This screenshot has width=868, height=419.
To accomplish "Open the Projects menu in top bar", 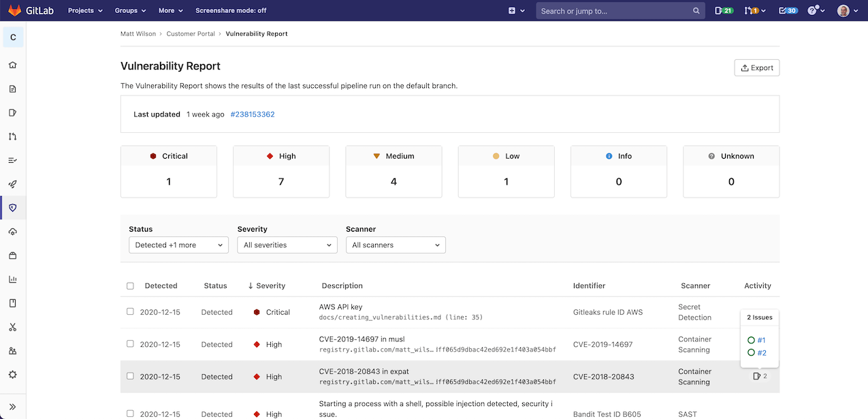I will pyautogui.click(x=85, y=11).
